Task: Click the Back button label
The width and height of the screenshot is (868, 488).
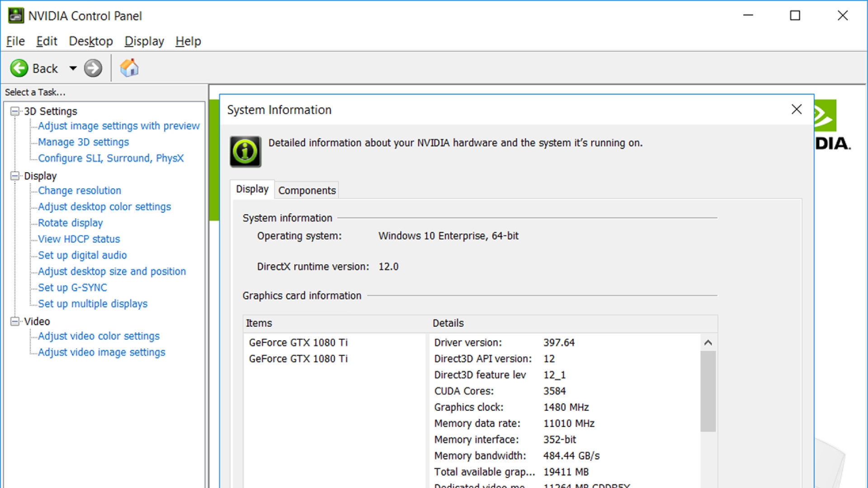Action: (45, 69)
